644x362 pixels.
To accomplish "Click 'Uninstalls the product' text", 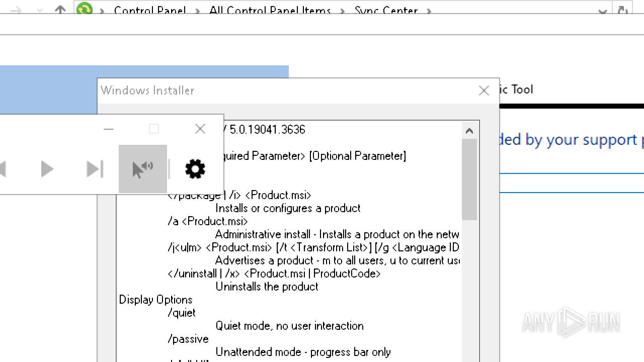I will click(267, 287).
